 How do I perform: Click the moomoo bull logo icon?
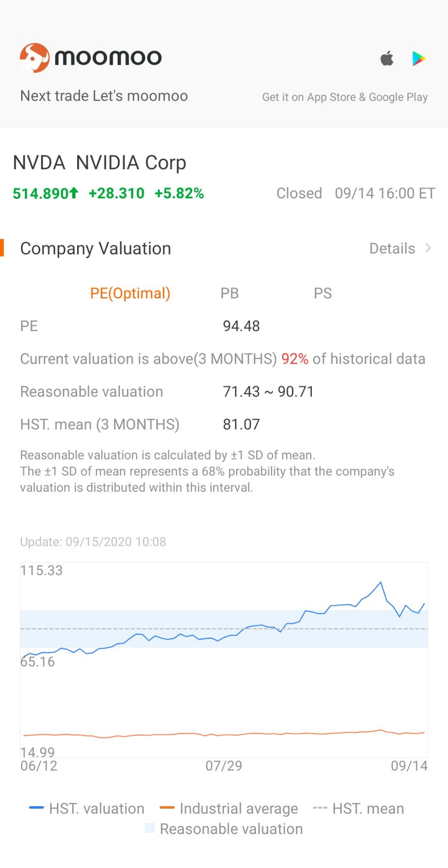[34, 58]
